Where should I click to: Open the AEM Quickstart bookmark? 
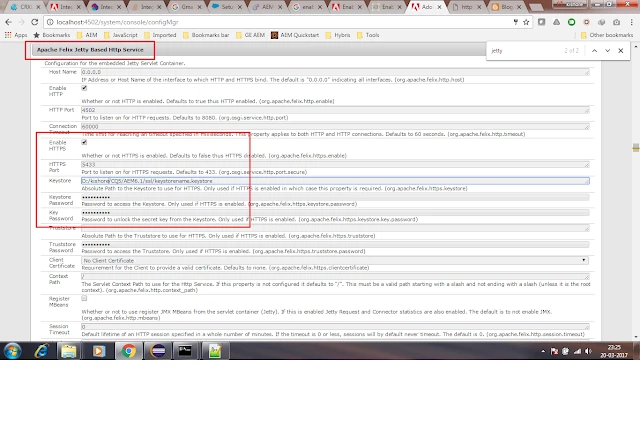295,35
